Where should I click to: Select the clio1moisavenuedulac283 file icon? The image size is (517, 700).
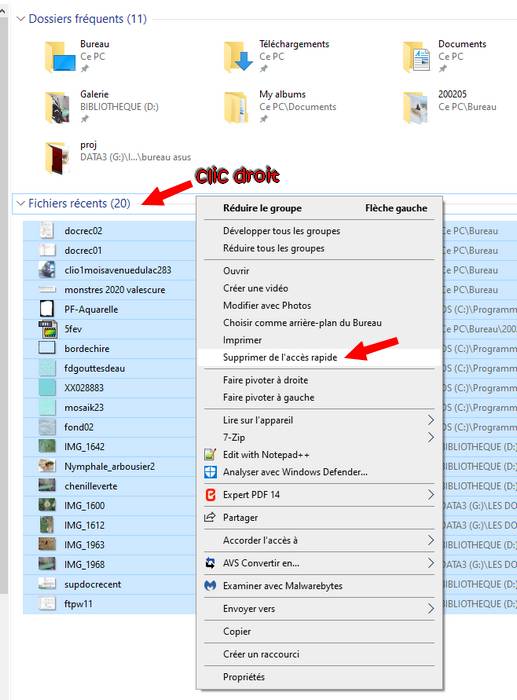pyautogui.click(x=47, y=270)
